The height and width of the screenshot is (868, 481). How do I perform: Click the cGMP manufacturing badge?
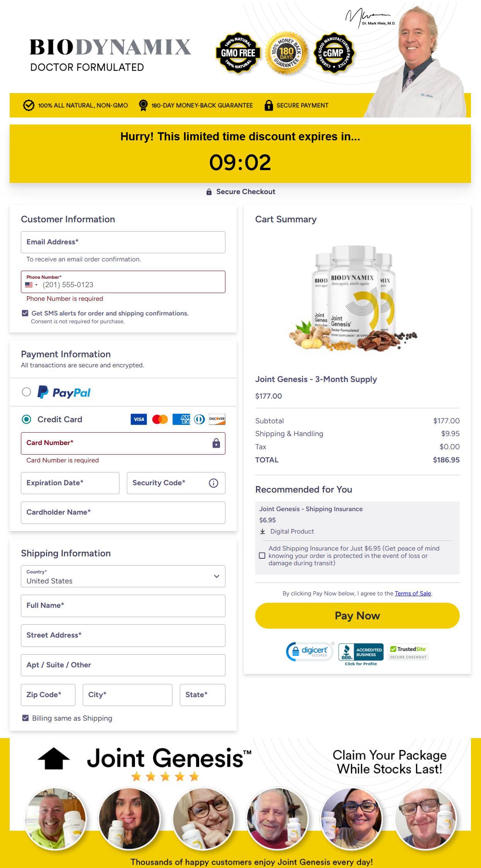coord(333,53)
